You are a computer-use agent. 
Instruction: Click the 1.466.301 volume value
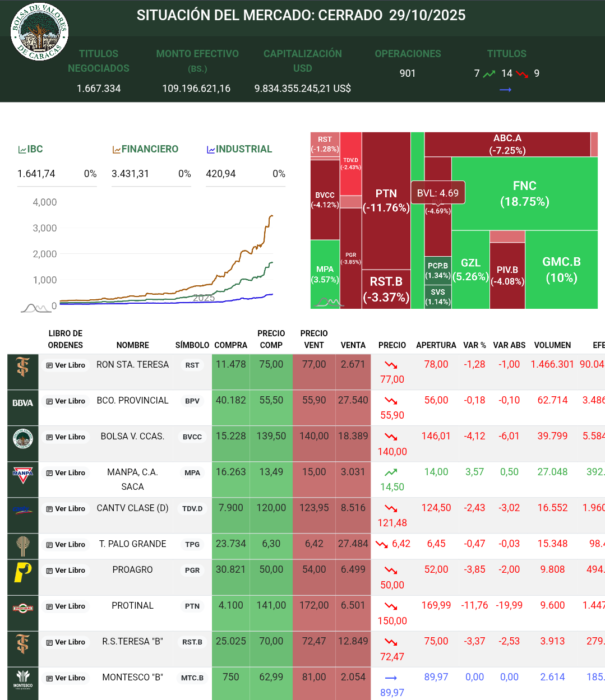pos(552,364)
